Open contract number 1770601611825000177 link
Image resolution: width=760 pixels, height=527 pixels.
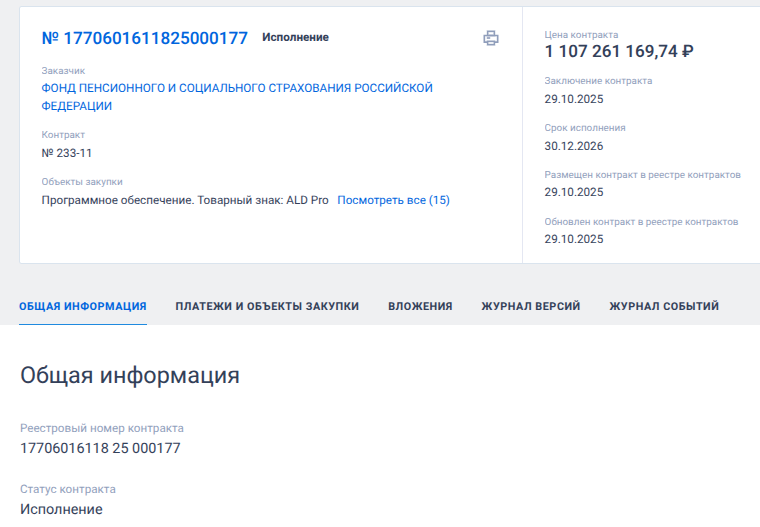(x=144, y=38)
